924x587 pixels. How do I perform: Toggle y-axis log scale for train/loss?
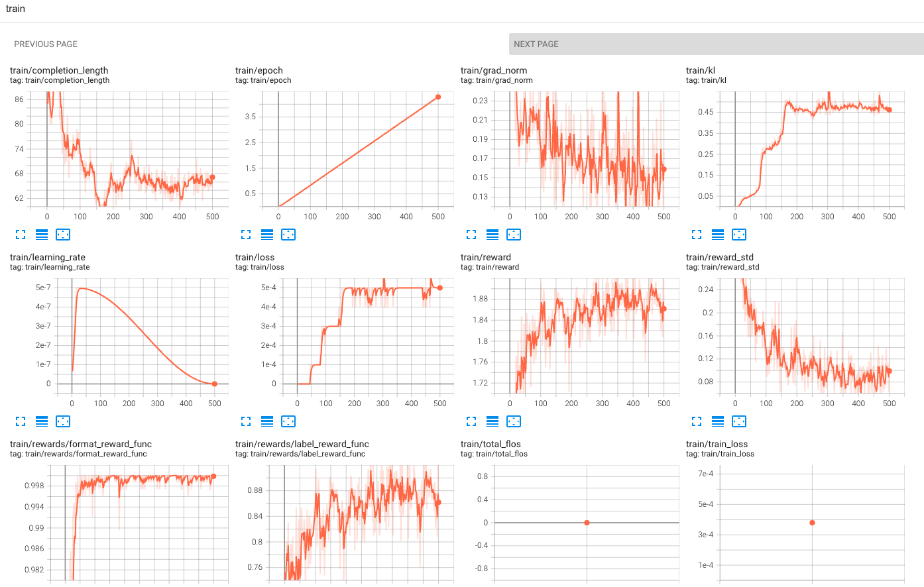click(267, 421)
